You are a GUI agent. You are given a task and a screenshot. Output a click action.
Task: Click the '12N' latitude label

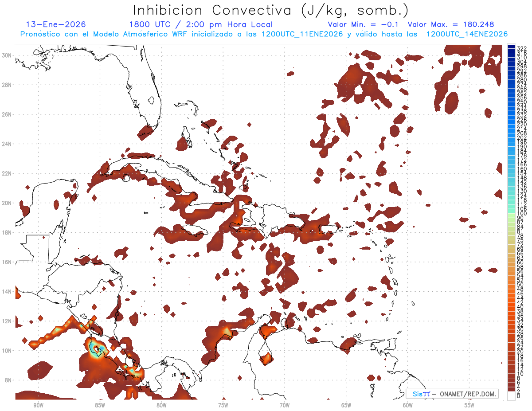click(x=7, y=321)
